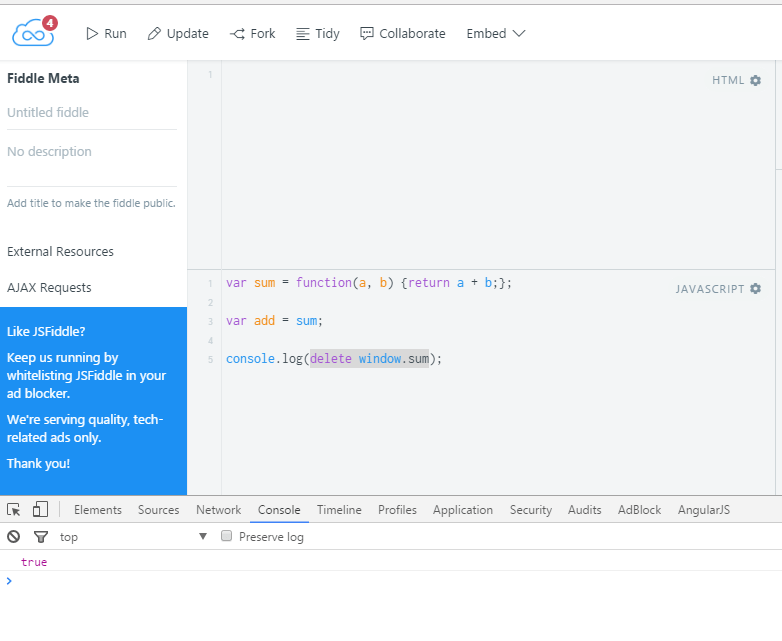Click the HTML panel label
Image resolution: width=782 pixels, height=641 pixels.
(x=728, y=80)
